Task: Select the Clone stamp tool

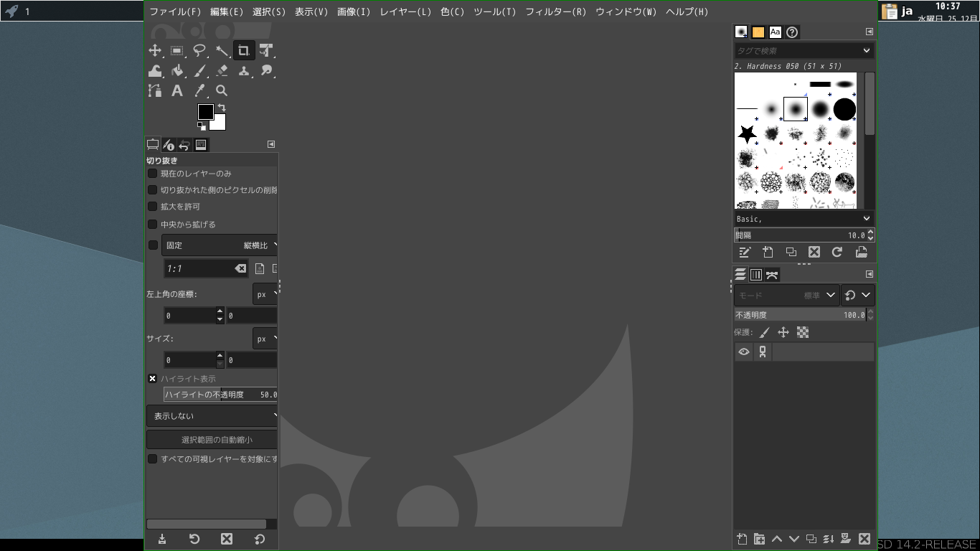Action: point(244,70)
